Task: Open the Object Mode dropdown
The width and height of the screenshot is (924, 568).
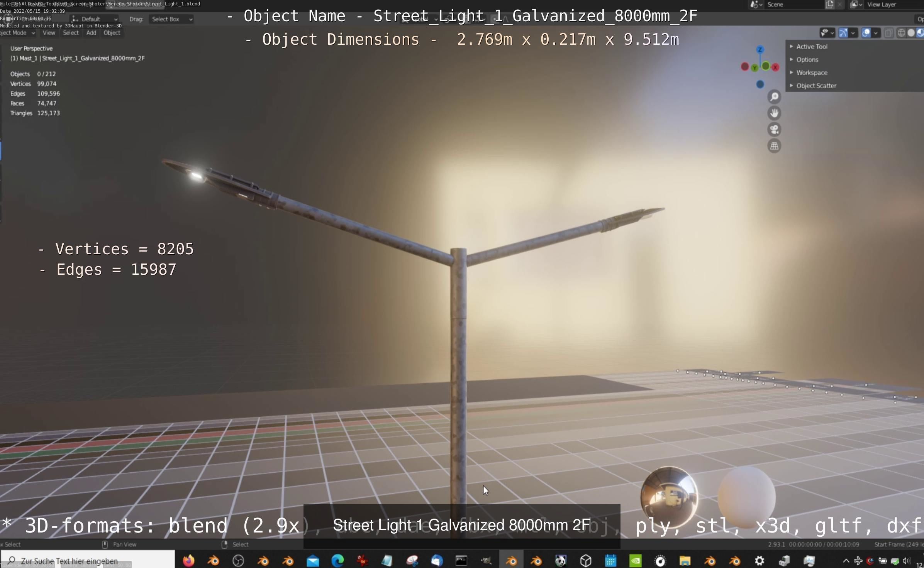Action: [18, 33]
